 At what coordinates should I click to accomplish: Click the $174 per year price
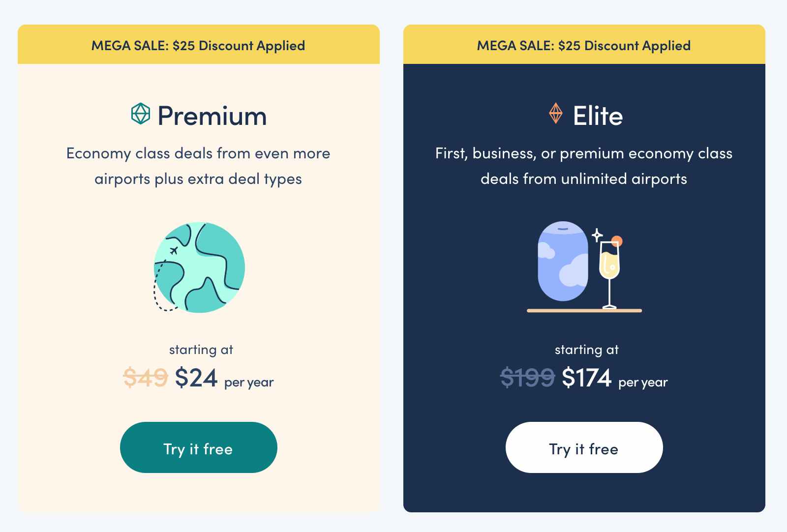[x=615, y=378]
